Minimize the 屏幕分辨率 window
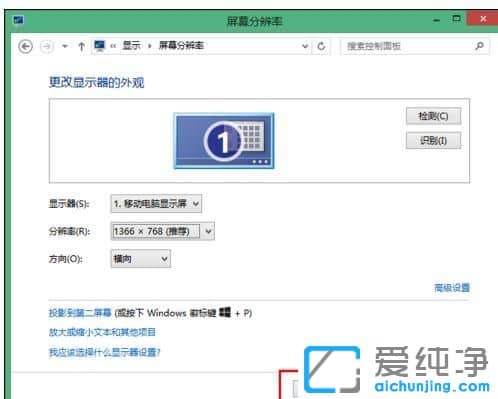Image resolution: width=498 pixels, height=399 pixels. click(x=436, y=20)
